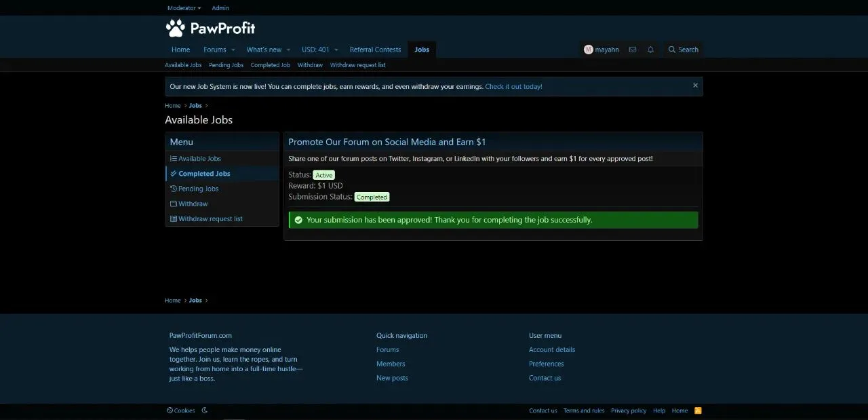
Task: Click the Search magnifier button
Action: coord(683,50)
